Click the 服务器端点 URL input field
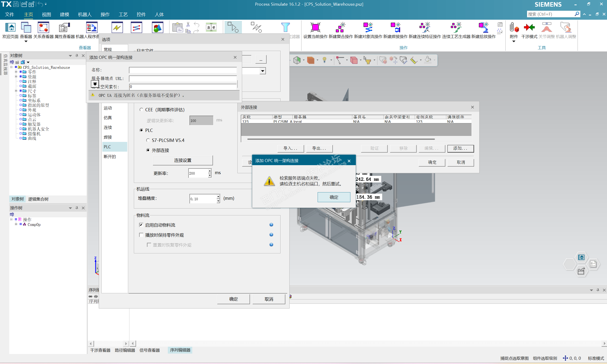607x364 pixels. [183, 79]
